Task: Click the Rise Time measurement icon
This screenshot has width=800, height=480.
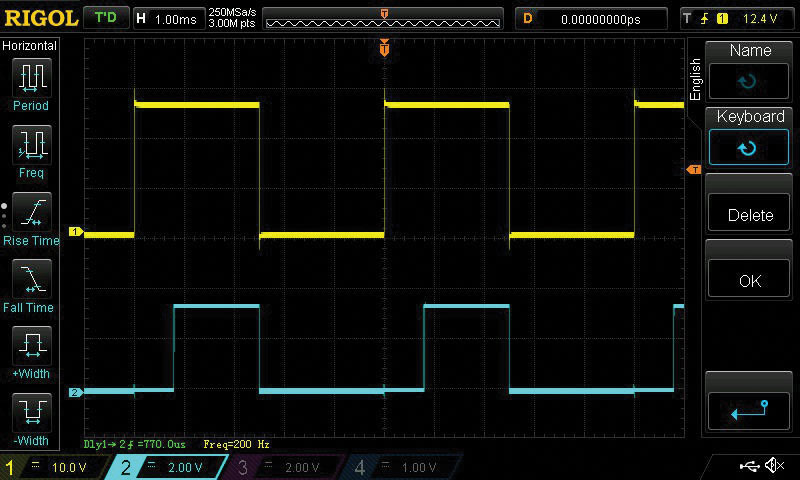Action: pos(31,212)
